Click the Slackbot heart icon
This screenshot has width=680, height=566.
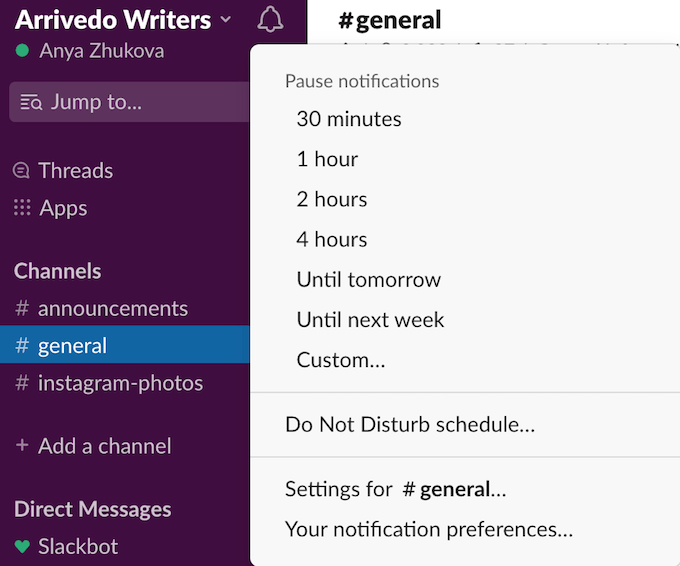click(x=22, y=546)
